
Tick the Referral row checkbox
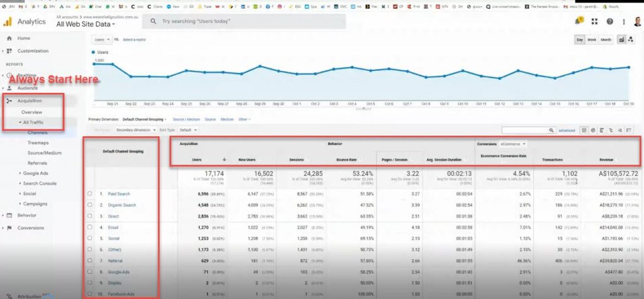tap(89, 261)
